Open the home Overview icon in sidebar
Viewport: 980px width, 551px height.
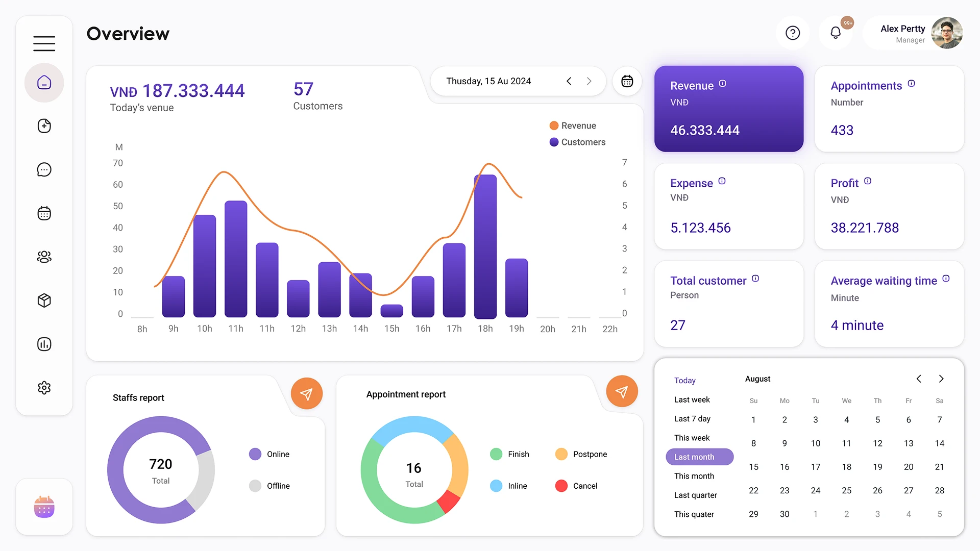(x=44, y=82)
